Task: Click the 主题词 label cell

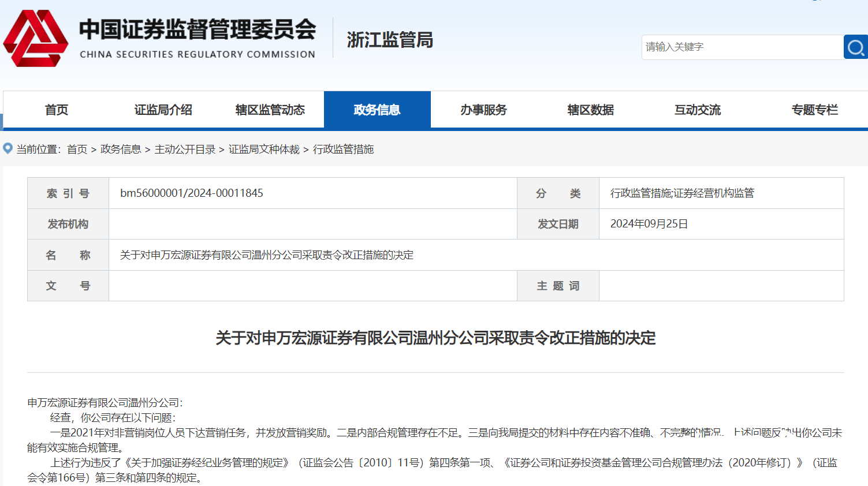Action: pos(558,286)
